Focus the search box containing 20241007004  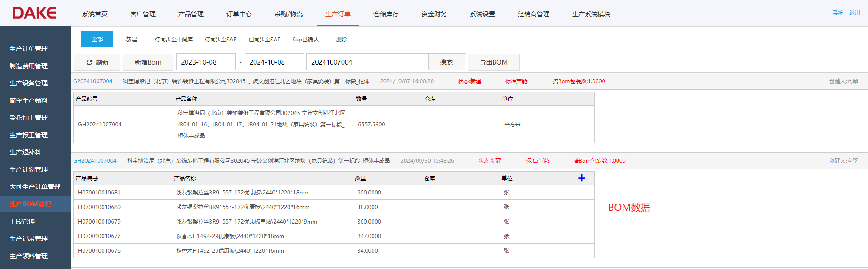point(367,62)
